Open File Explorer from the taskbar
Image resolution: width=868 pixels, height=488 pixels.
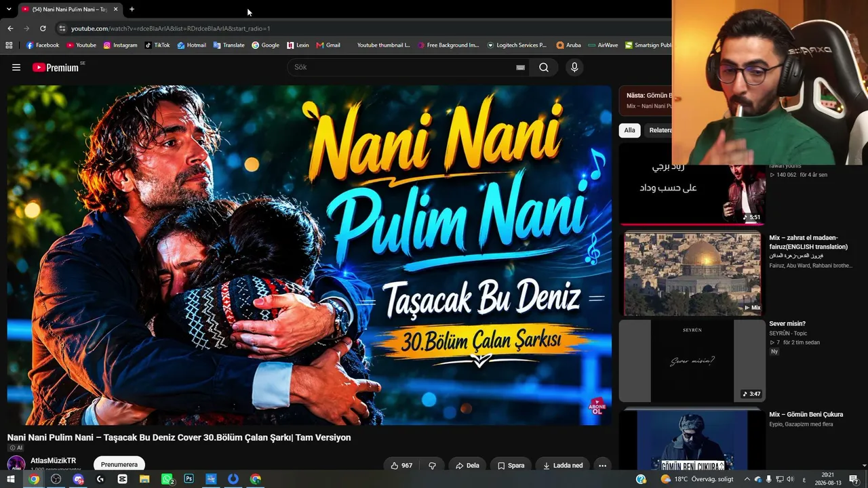[x=144, y=479]
